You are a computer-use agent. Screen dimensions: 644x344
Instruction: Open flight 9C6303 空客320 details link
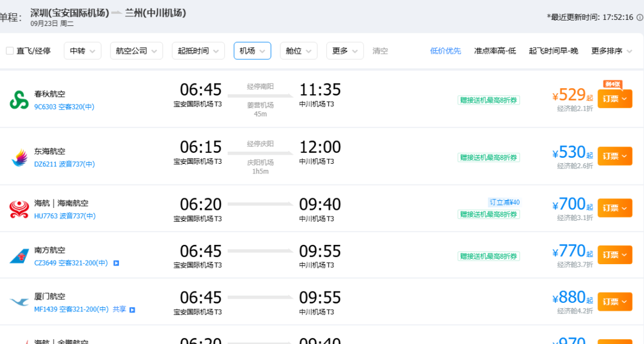coord(64,107)
